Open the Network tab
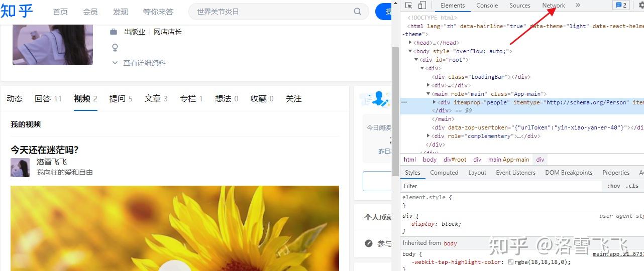The height and width of the screenshot is (271, 644). (554, 6)
